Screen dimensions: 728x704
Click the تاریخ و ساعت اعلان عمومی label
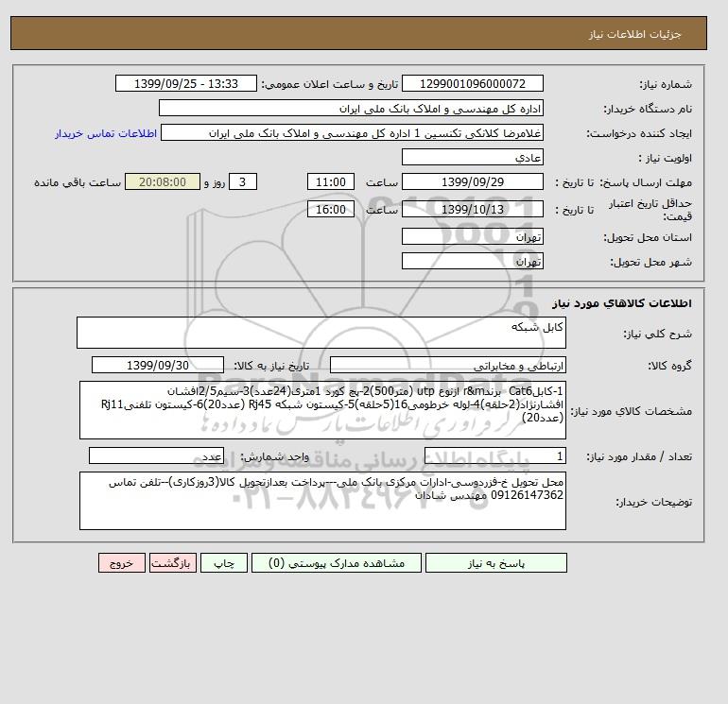[330, 84]
